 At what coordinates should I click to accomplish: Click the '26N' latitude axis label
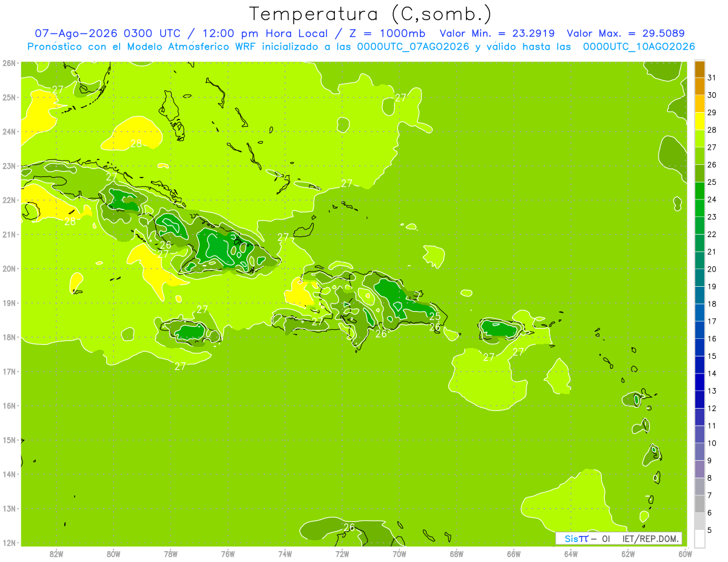(9, 63)
